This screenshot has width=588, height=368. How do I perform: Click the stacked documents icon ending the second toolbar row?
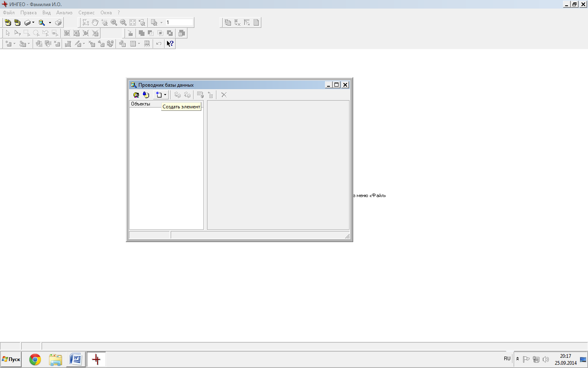(182, 33)
